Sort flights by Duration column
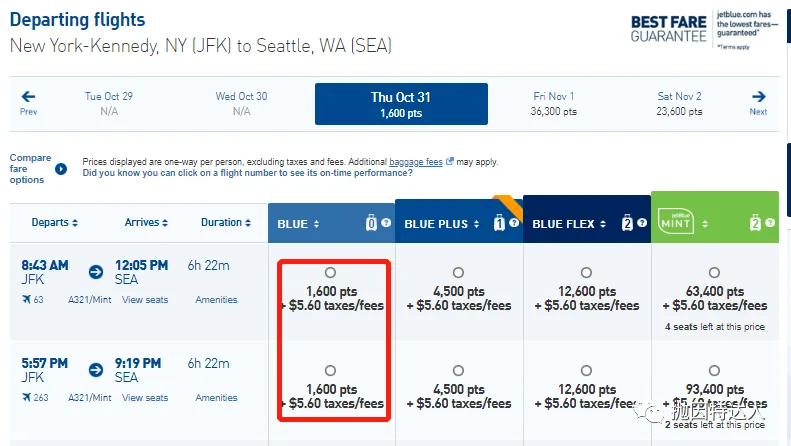 225,222
